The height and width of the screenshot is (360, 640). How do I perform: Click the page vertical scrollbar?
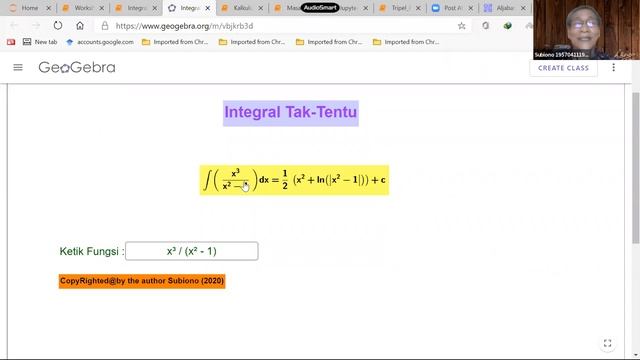(x=636, y=167)
